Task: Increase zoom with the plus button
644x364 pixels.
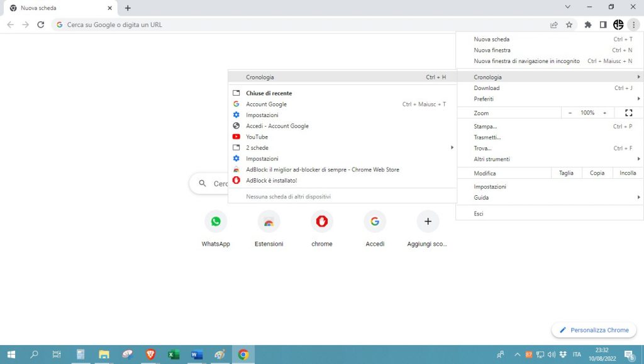Action: (604, 113)
